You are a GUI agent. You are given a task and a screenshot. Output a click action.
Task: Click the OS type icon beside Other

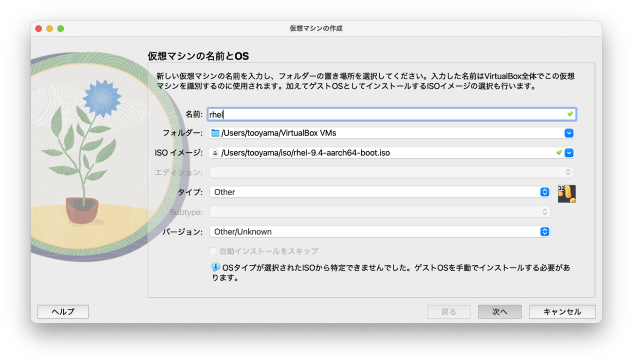566,193
